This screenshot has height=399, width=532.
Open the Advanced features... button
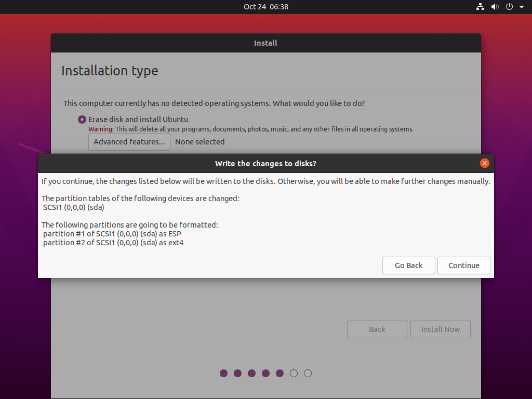coord(129,142)
